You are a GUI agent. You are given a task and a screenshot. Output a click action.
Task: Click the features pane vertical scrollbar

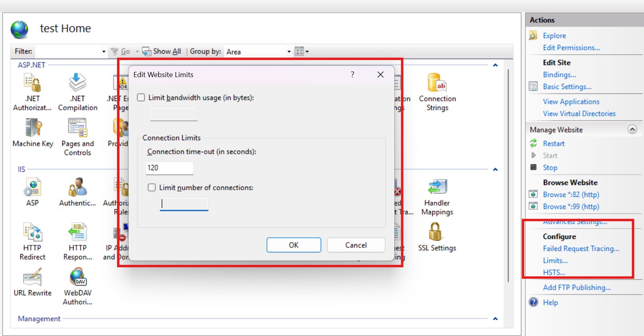point(508,176)
